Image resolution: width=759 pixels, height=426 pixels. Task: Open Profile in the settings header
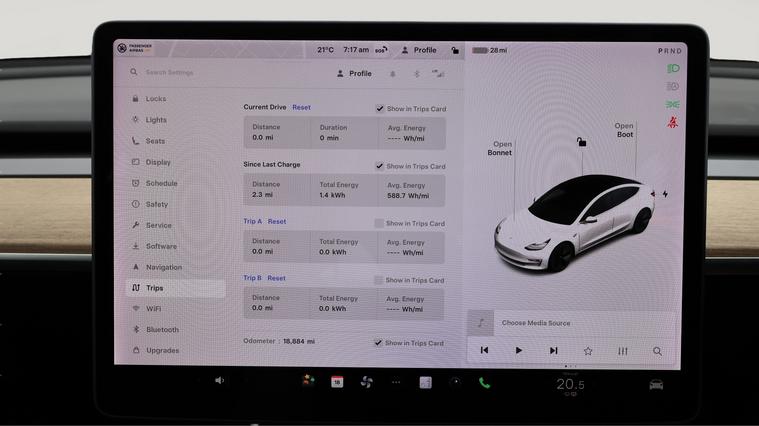click(354, 74)
